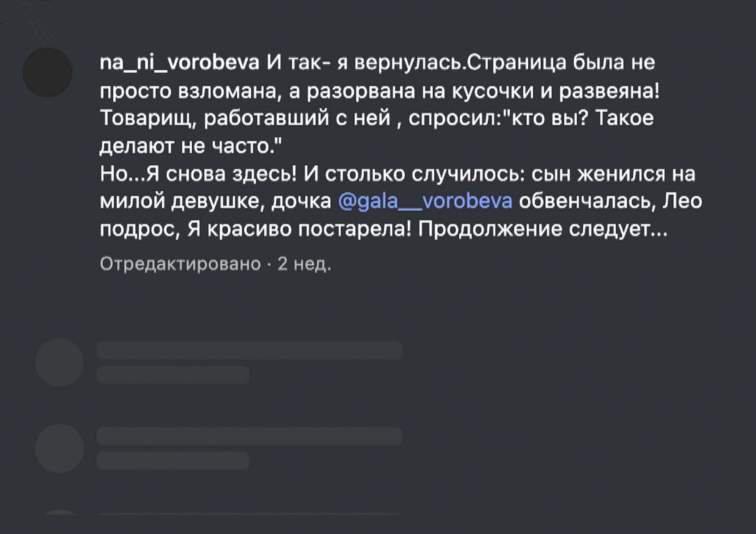Click the second loading comment avatar placeholder

tap(59, 448)
